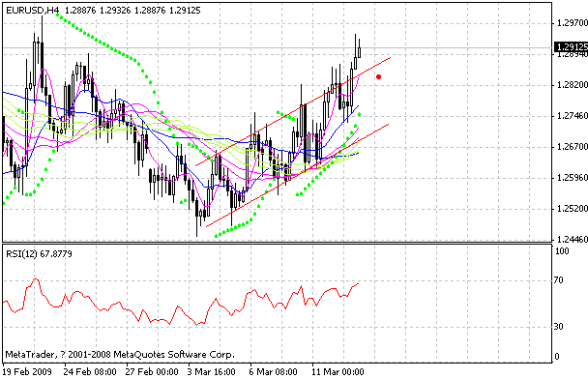Click the 3 Mar 16:00 time label
The image size is (588, 379).
[x=212, y=372]
